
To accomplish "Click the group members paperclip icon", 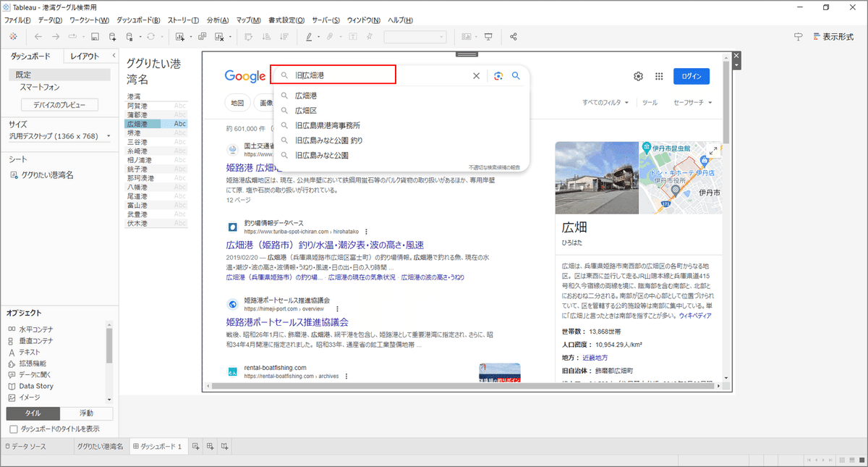I will 329,36.
